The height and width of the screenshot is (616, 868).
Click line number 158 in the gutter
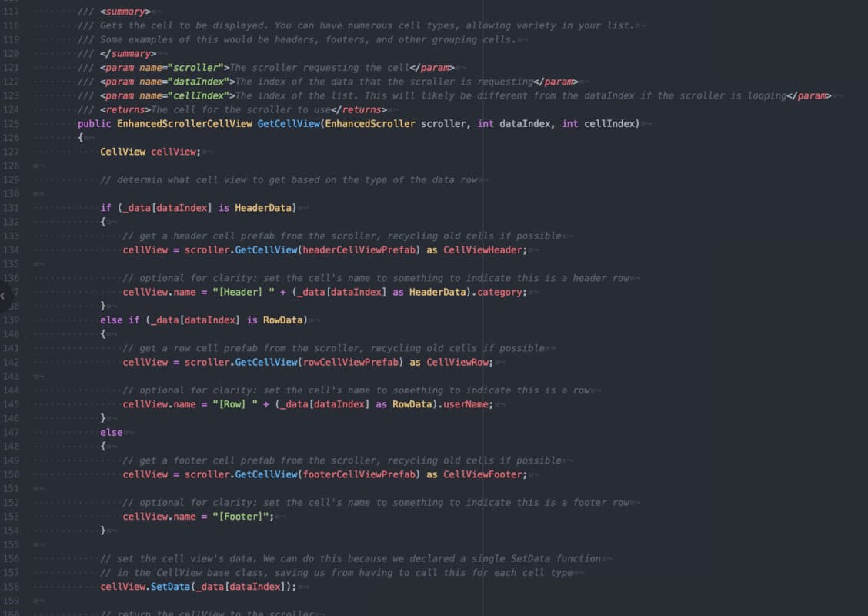coord(11,587)
